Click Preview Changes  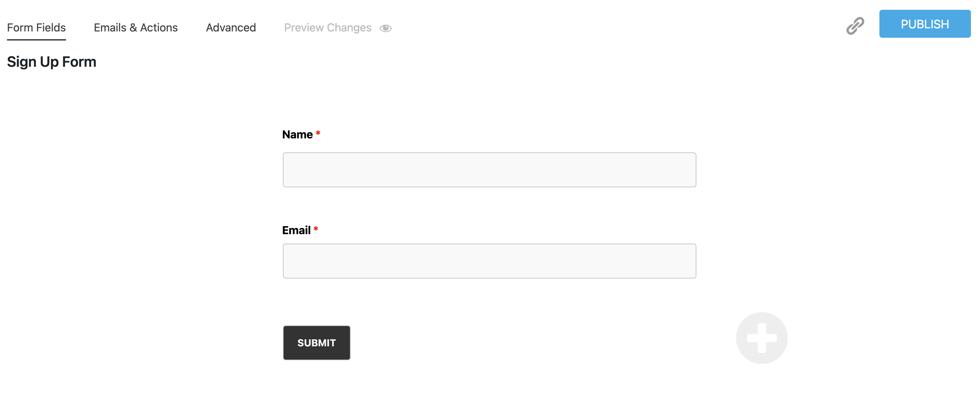click(x=328, y=27)
